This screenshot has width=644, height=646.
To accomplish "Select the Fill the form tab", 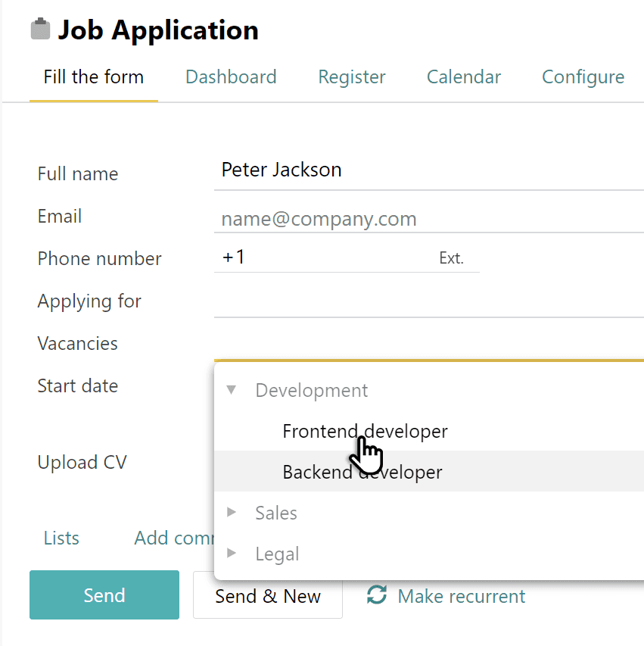I will click(93, 76).
